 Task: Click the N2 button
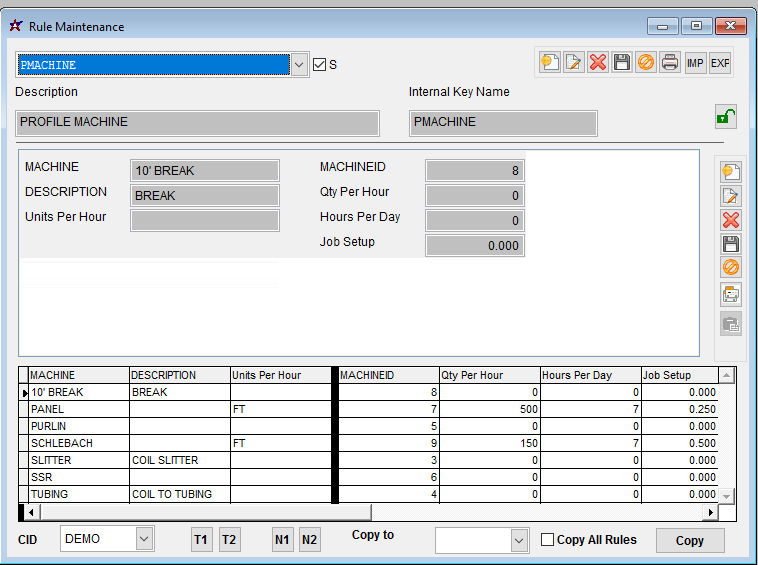[309, 540]
